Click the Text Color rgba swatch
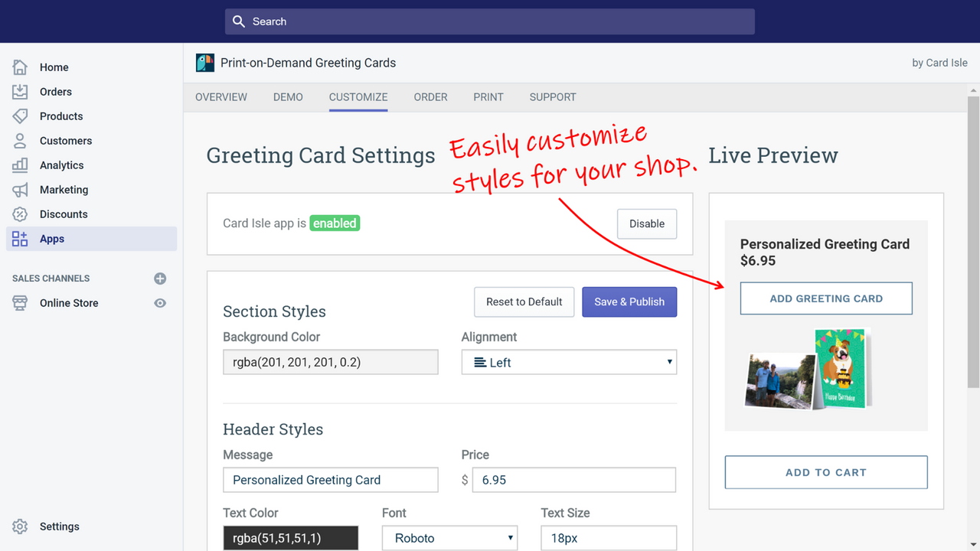 click(291, 538)
